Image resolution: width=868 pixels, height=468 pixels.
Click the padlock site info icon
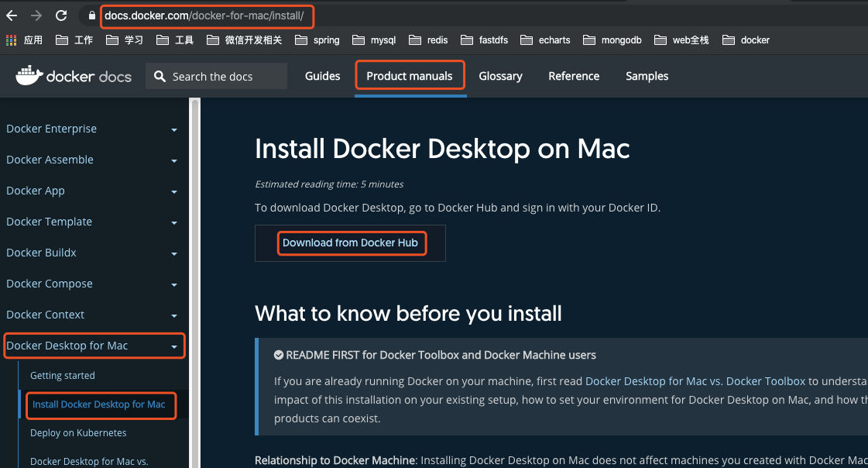click(x=92, y=15)
